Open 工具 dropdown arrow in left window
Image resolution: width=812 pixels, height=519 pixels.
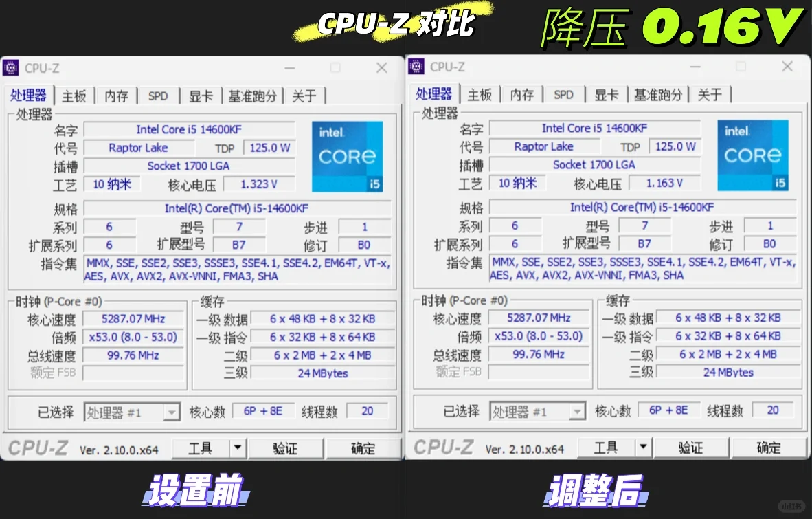(238, 448)
